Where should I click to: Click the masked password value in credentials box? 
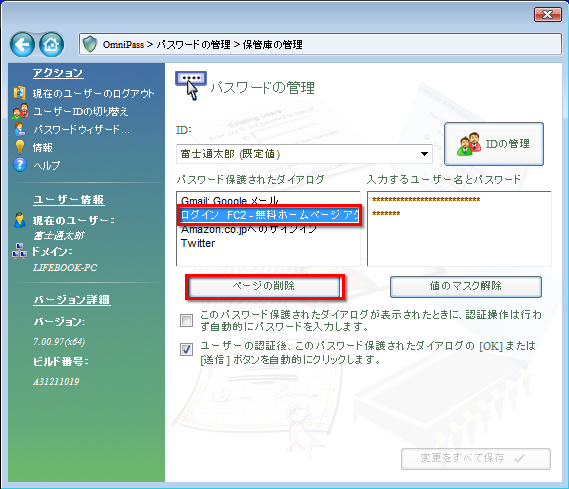pyautogui.click(x=386, y=213)
